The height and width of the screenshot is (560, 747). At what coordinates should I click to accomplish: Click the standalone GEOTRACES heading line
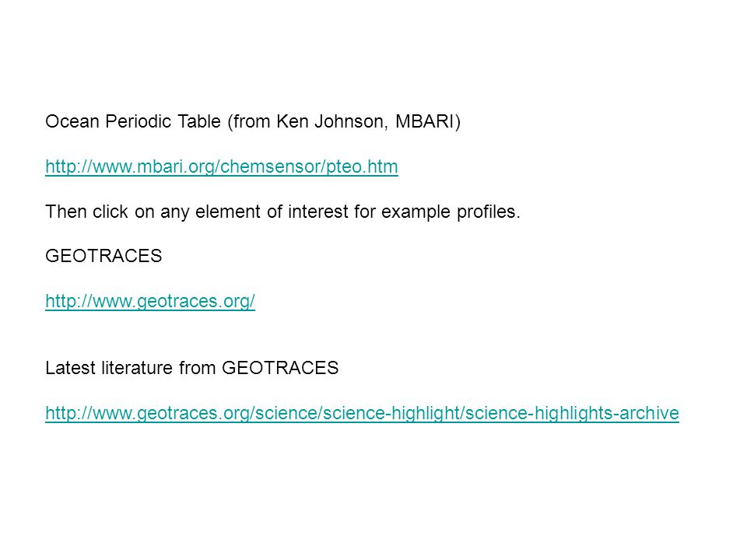[103, 256]
